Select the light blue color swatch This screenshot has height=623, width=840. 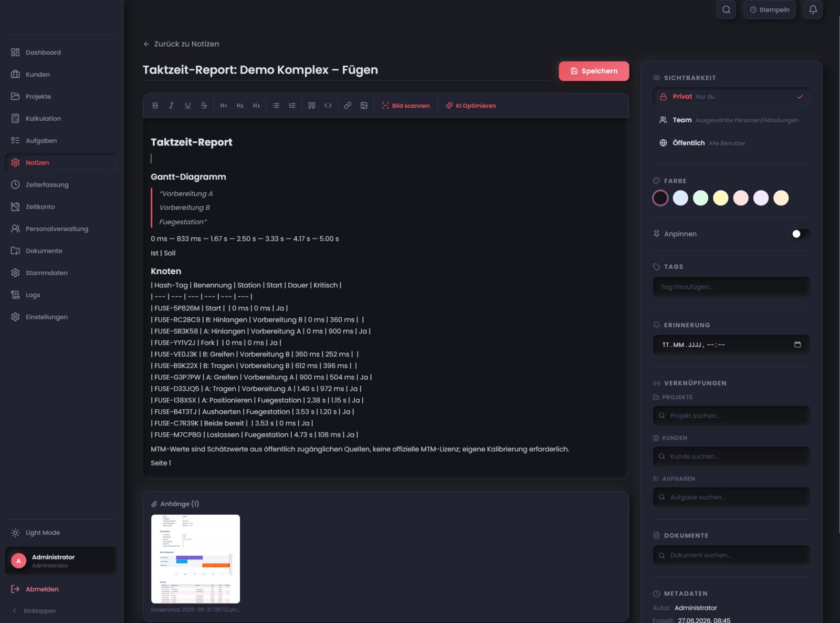coord(680,198)
